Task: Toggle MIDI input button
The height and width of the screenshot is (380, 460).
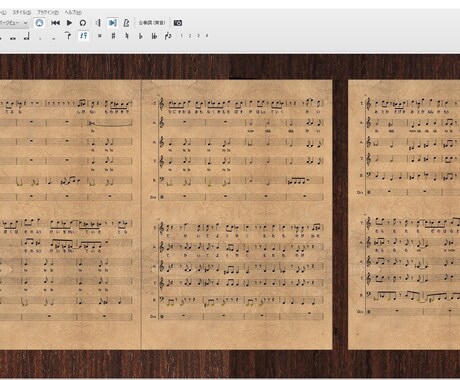Action: 39,23
